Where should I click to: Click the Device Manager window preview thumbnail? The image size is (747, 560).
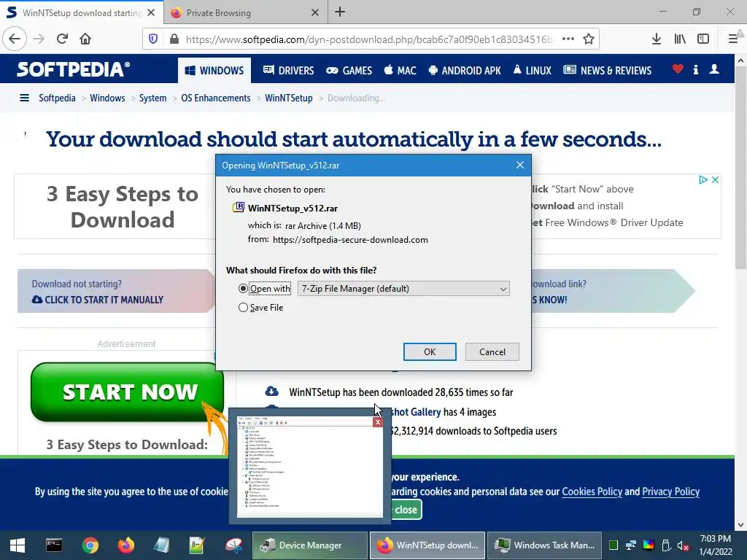click(309, 467)
